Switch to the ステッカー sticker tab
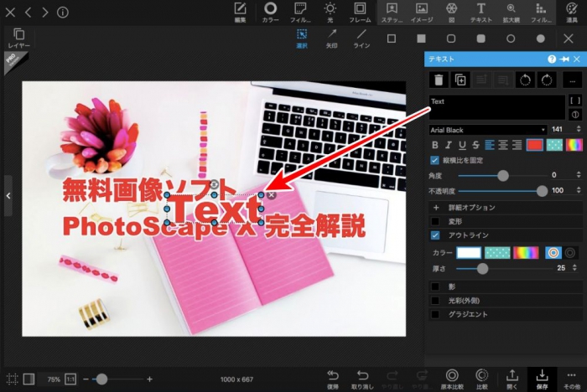The width and height of the screenshot is (587, 392). pyautogui.click(x=392, y=13)
